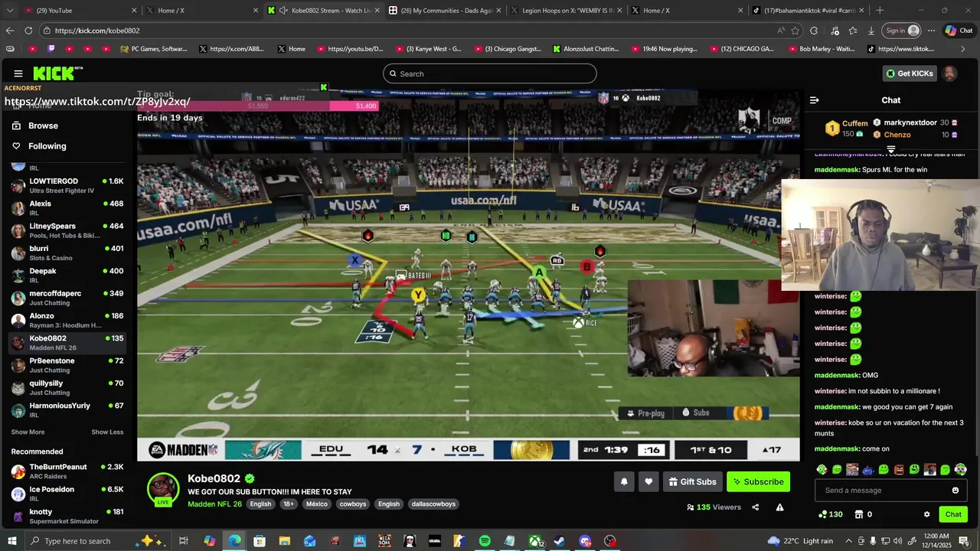Image resolution: width=980 pixels, height=551 pixels.
Task: Open your profile avatar menu
Action: point(949,73)
